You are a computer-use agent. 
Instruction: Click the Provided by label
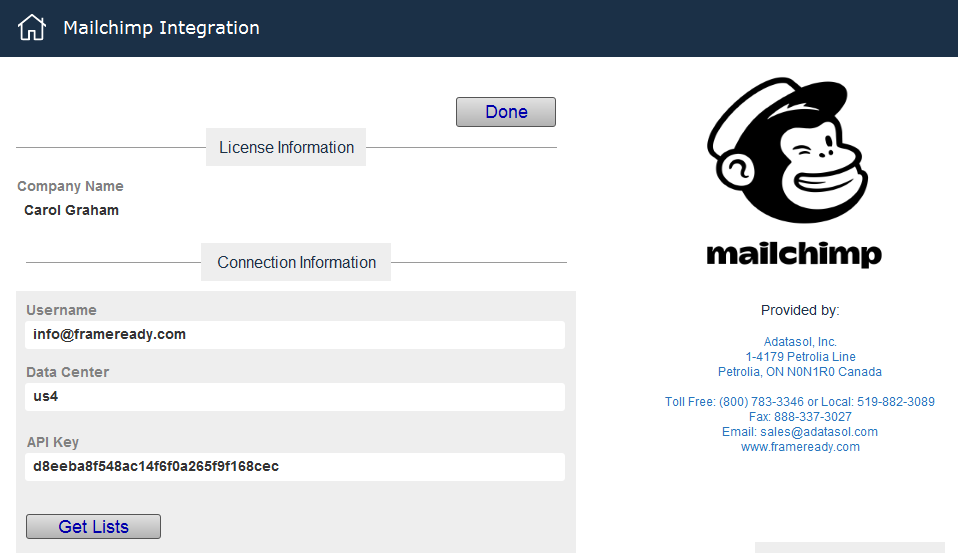point(800,310)
